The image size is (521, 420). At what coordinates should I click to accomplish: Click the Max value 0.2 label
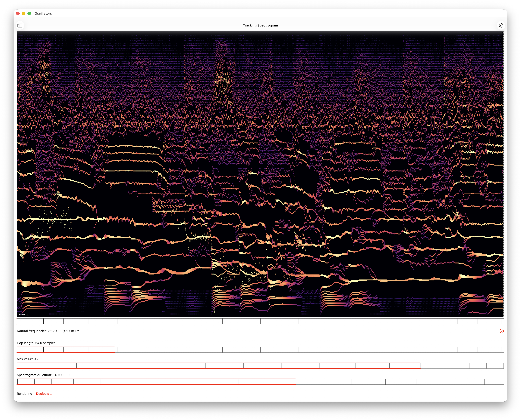pos(28,359)
